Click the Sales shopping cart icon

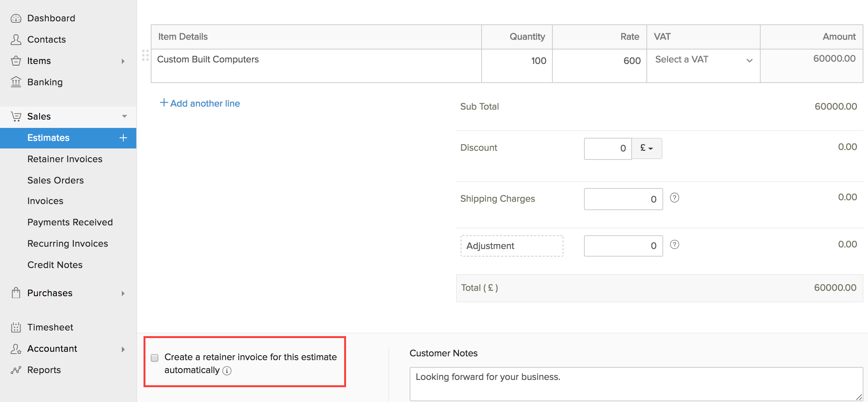click(16, 116)
